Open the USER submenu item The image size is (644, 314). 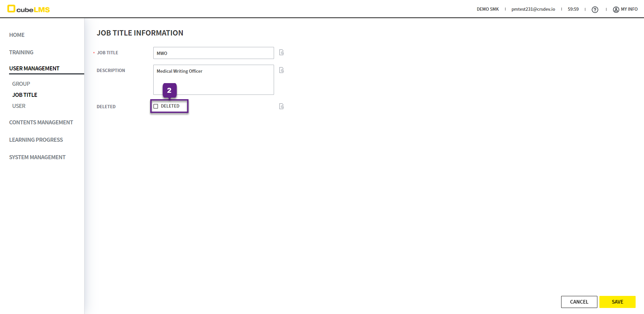pos(19,106)
